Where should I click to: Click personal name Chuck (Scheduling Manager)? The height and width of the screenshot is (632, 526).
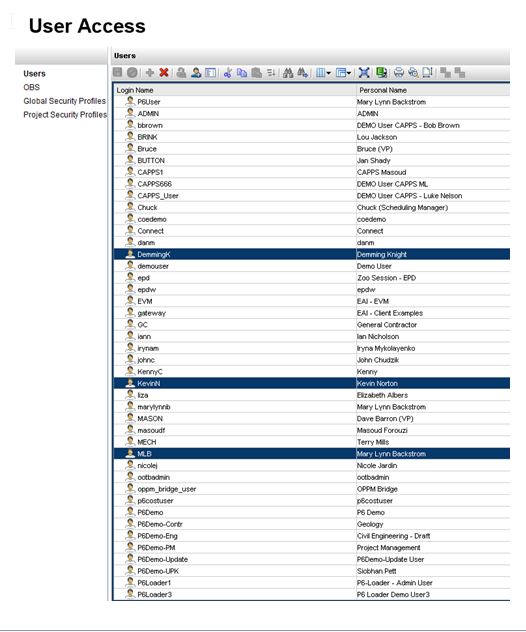click(402, 208)
